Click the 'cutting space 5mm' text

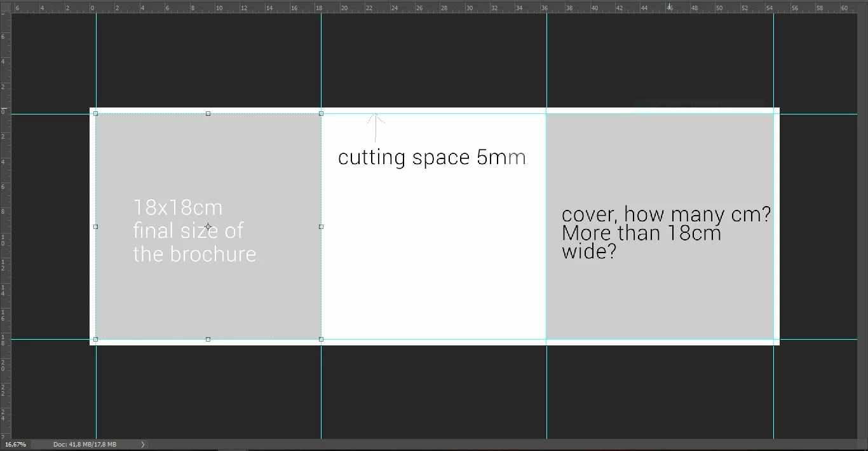click(x=432, y=157)
